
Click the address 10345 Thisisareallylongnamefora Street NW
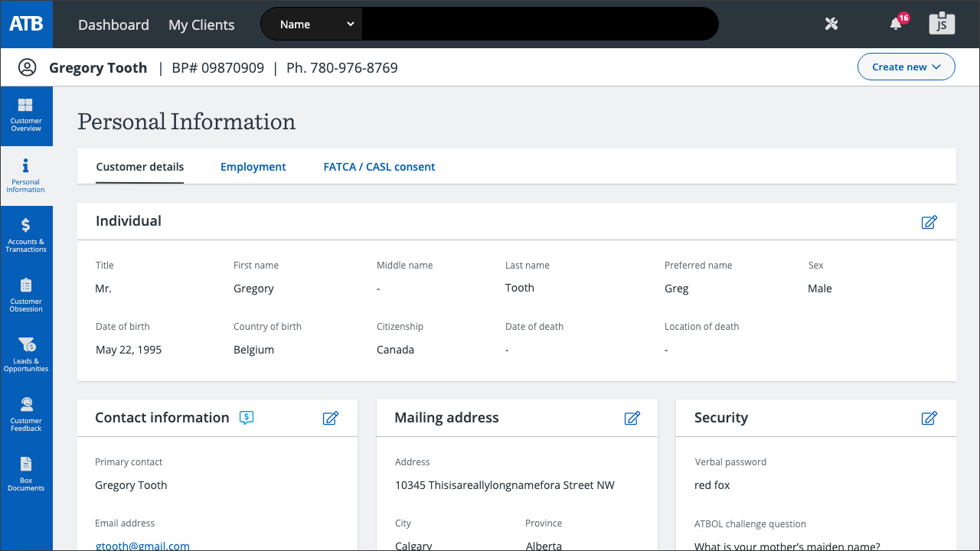pyautogui.click(x=505, y=485)
